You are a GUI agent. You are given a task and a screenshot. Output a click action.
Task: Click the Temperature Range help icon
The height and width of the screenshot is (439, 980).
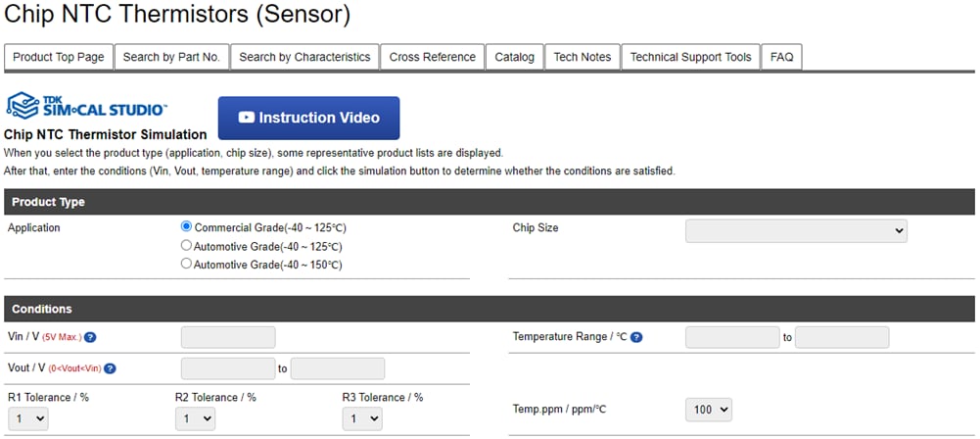coord(636,338)
